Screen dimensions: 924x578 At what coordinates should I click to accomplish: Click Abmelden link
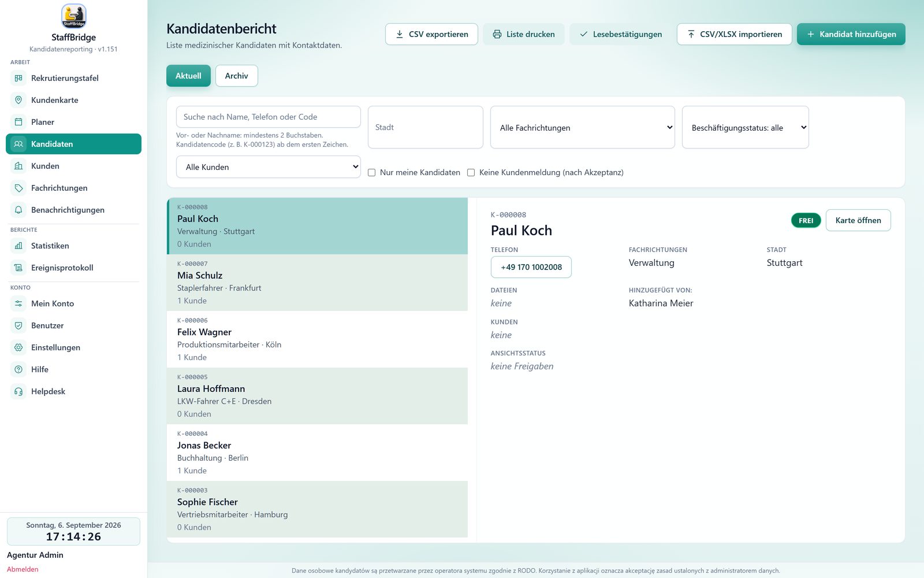coord(23,569)
